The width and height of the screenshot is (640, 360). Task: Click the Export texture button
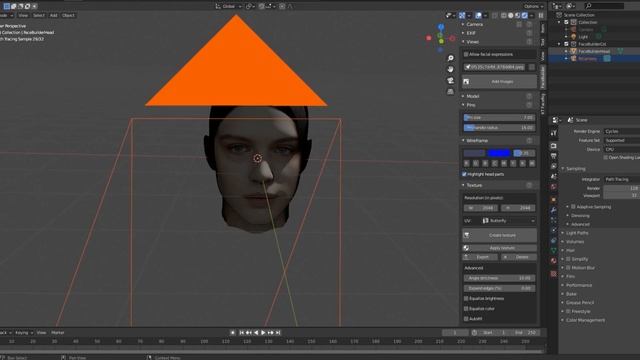click(480, 257)
